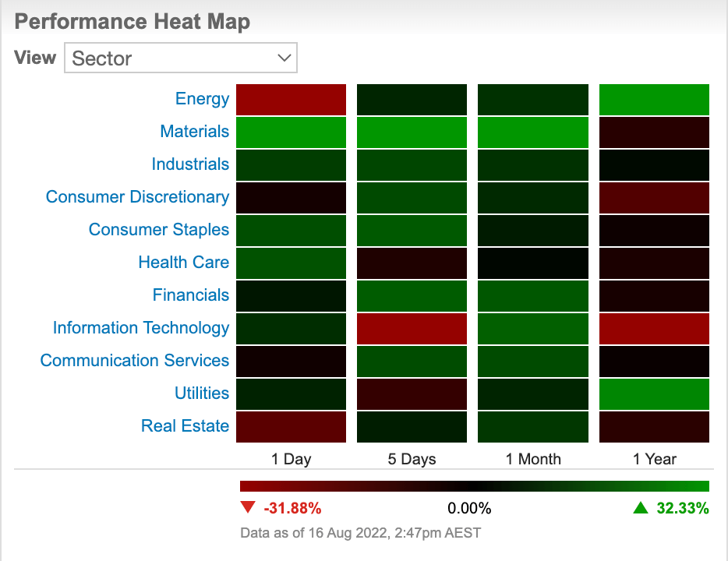The width and height of the screenshot is (728, 561).
Task: Click Materials 1 Month green cell
Action: coord(533,132)
